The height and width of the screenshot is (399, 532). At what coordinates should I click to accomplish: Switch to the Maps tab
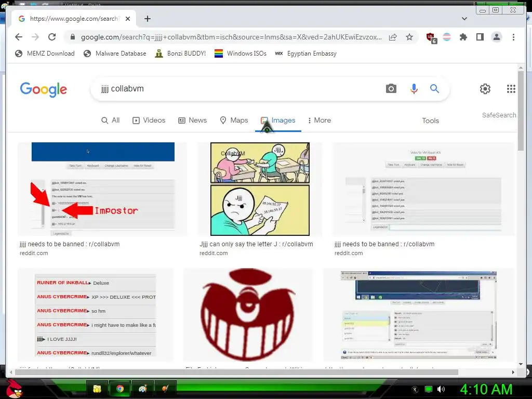(234, 120)
